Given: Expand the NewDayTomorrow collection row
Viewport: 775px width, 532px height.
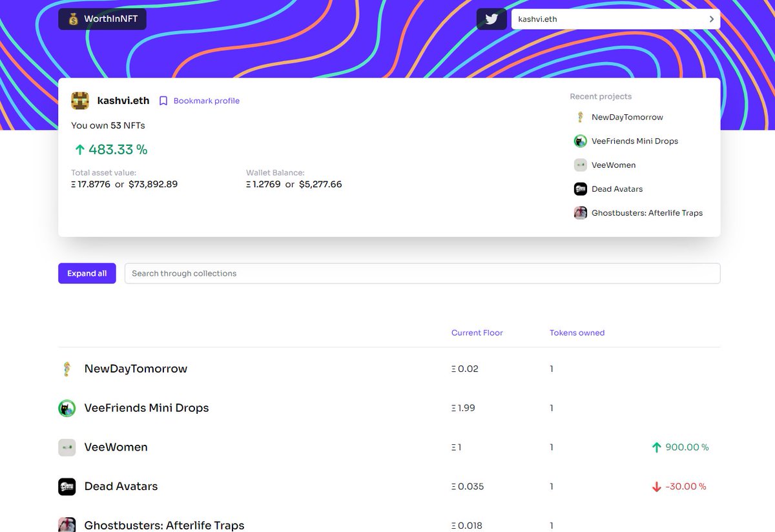Looking at the screenshot, I should coord(389,369).
